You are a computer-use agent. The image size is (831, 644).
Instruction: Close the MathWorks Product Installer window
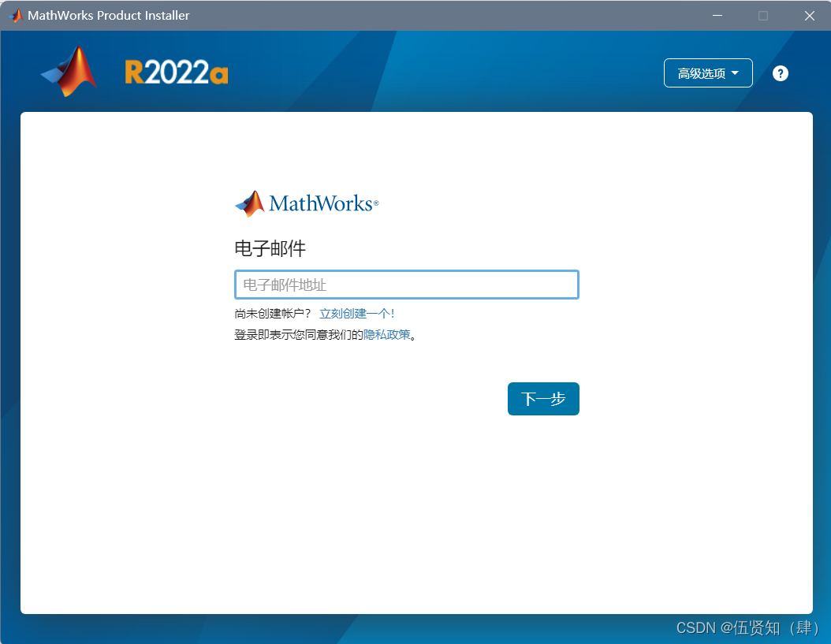(x=809, y=16)
